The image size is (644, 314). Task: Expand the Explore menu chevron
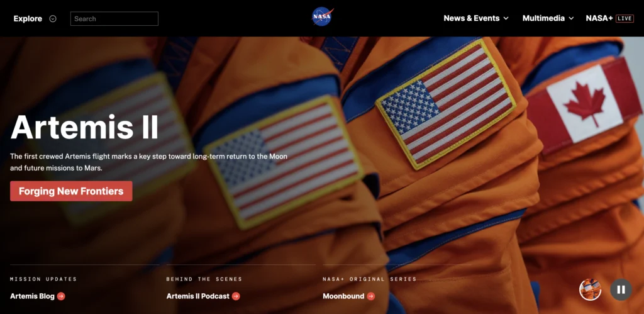pyautogui.click(x=53, y=18)
